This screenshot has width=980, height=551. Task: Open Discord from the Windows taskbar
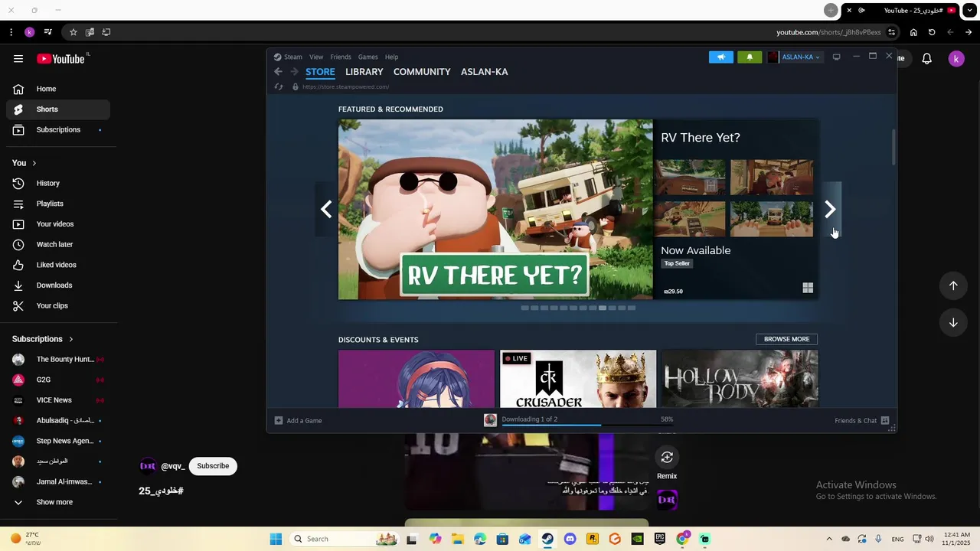[570, 539]
